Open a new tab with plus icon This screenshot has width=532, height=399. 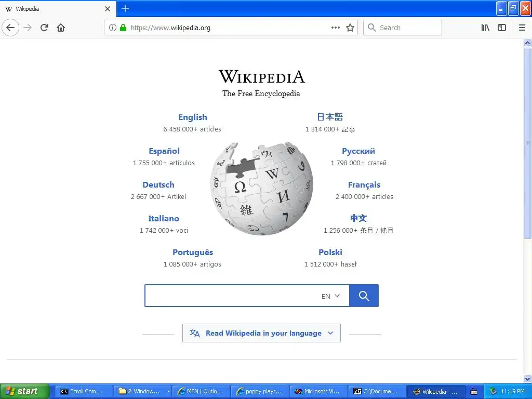click(125, 8)
